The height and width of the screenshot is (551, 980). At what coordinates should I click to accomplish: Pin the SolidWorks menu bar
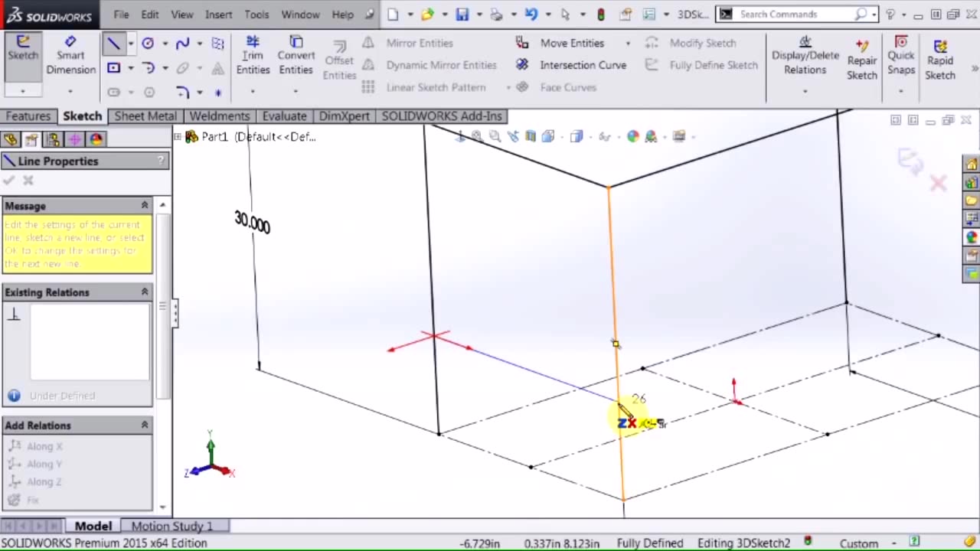tap(371, 14)
